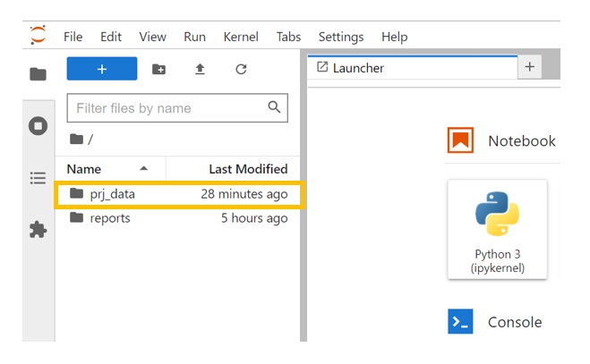Select the prj_data folder
Screen dimensions: 590x364
[113, 194]
